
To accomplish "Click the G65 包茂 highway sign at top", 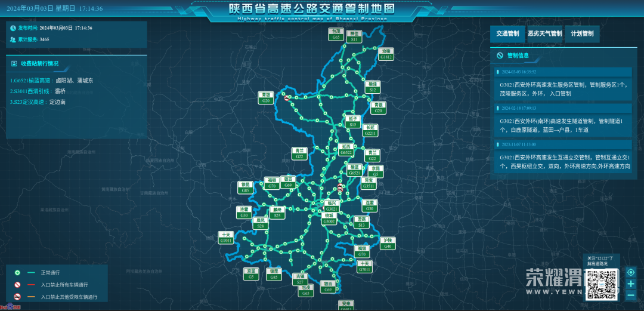I will click(x=336, y=34).
